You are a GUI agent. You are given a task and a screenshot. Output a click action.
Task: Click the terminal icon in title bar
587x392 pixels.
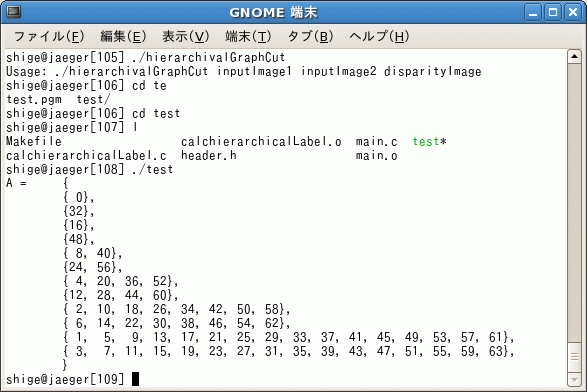14,12
